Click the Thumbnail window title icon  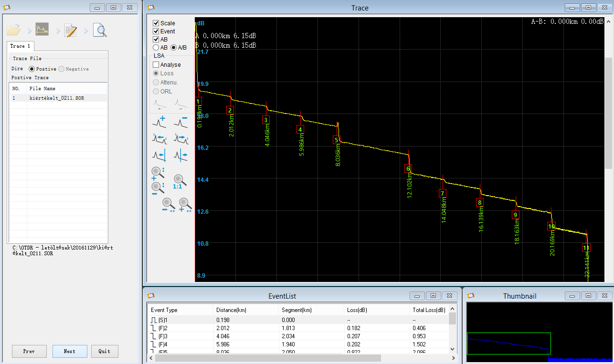tap(471, 296)
